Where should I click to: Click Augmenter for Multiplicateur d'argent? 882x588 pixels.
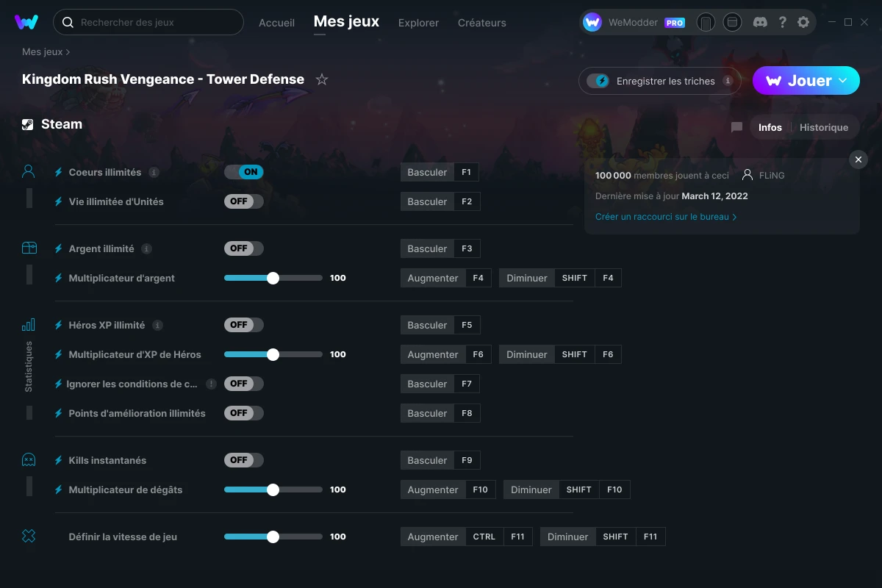pos(433,278)
